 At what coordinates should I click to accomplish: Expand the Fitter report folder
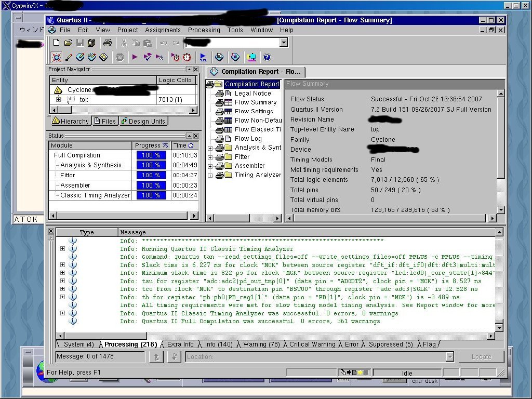(x=210, y=157)
